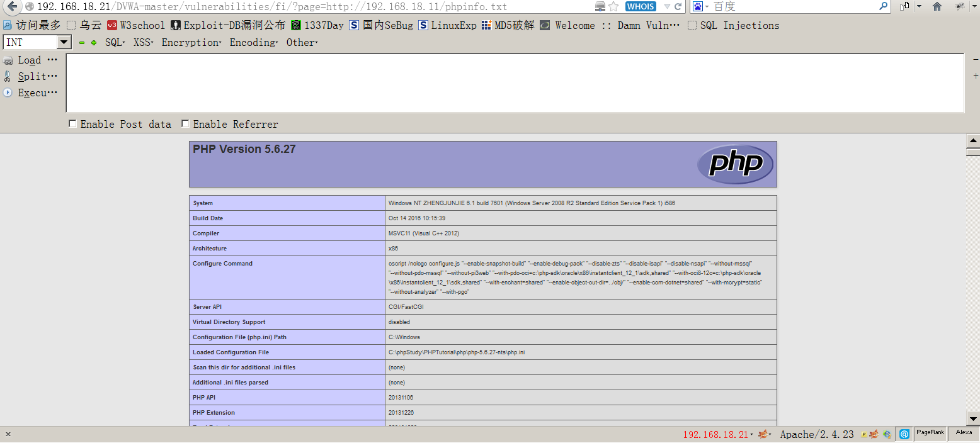Click the WHOIS badge in address bar
Screen dimensions: 980x443
pyautogui.click(x=641, y=6)
